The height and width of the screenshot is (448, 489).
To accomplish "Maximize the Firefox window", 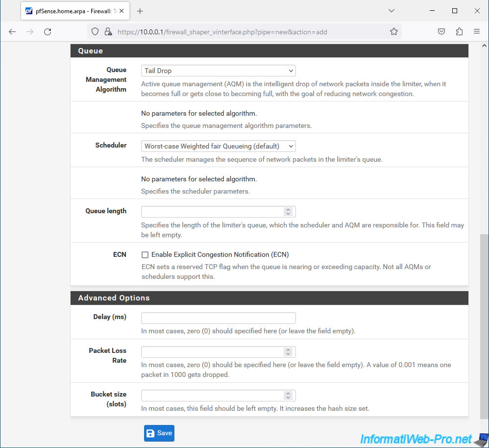I will 455,11.
